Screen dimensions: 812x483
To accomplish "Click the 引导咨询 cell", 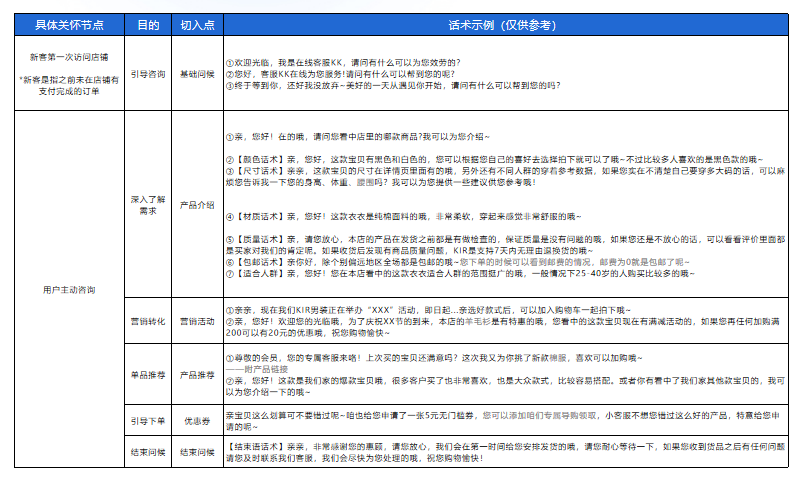I will click(148, 74).
